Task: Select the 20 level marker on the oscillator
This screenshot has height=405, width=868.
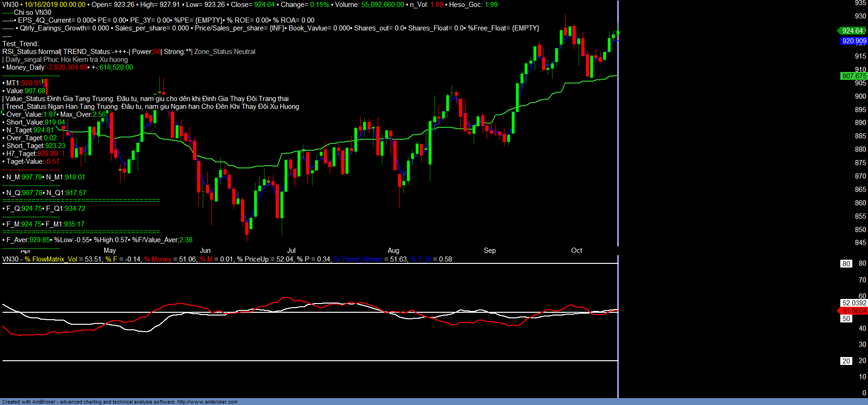Action: click(x=846, y=361)
